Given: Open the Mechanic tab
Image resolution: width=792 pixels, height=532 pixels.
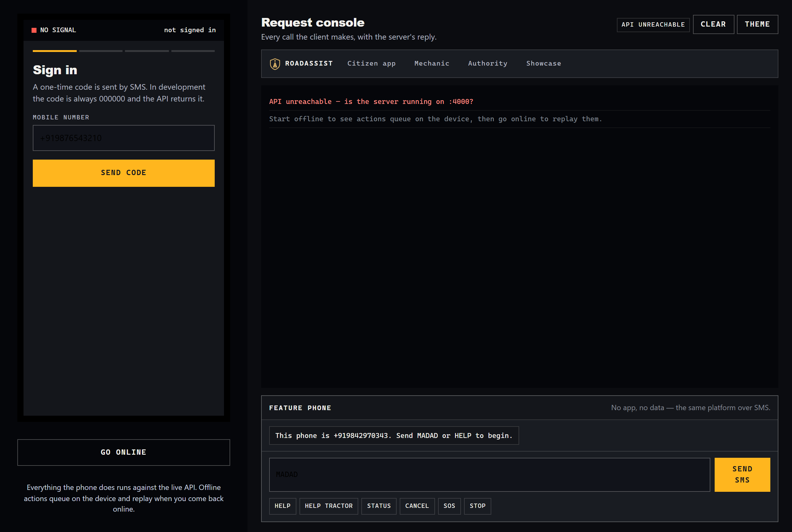Looking at the screenshot, I should pos(432,63).
